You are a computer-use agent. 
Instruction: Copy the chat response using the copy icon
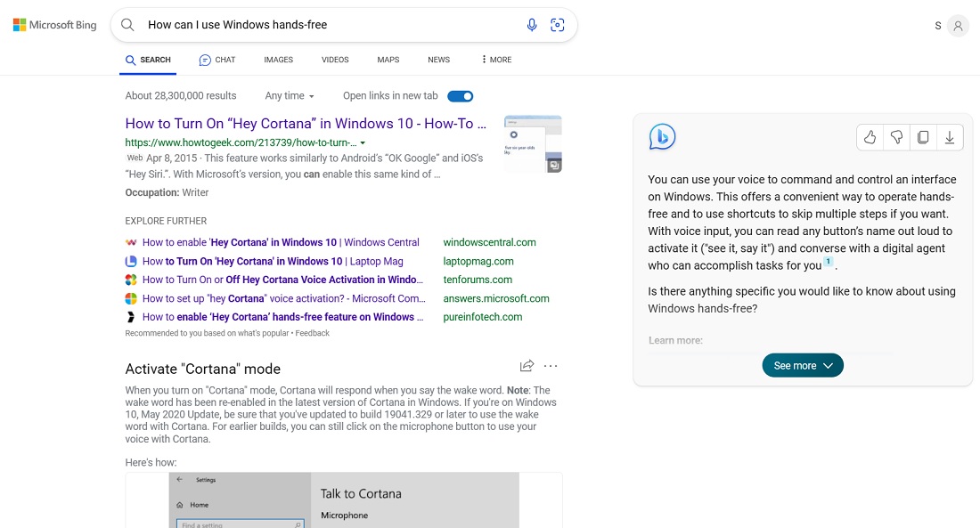(923, 136)
